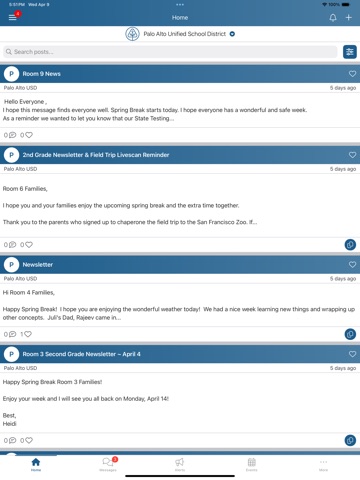
Task: Open the 2nd Grade Newsletter & Field Trip title
Action: pos(96,155)
